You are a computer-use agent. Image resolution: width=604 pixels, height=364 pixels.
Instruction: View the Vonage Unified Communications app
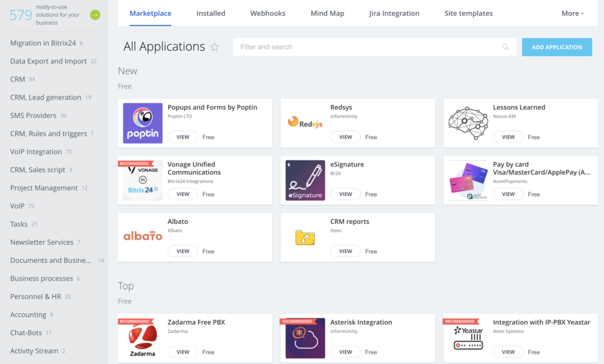[x=183, y=194]
